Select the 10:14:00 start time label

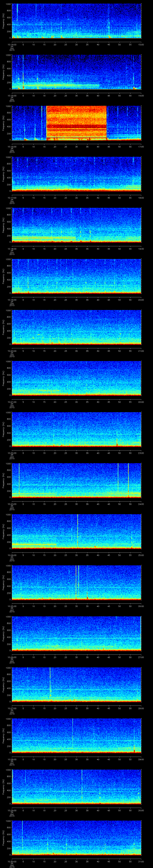12,44
